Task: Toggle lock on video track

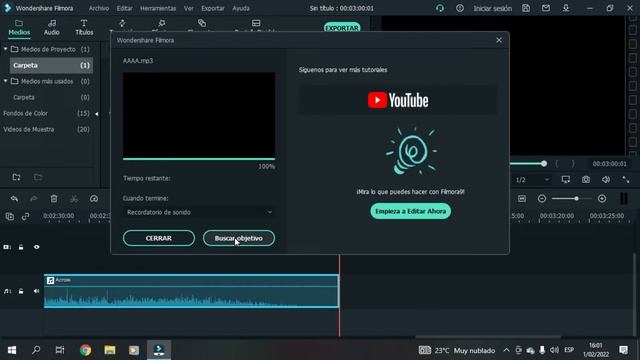Action: [x=21, y=247]
